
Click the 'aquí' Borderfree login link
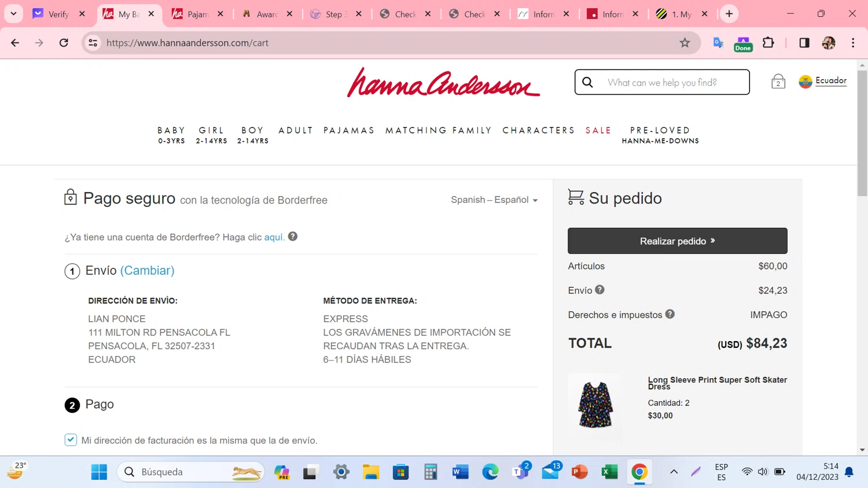coord(274,237)
